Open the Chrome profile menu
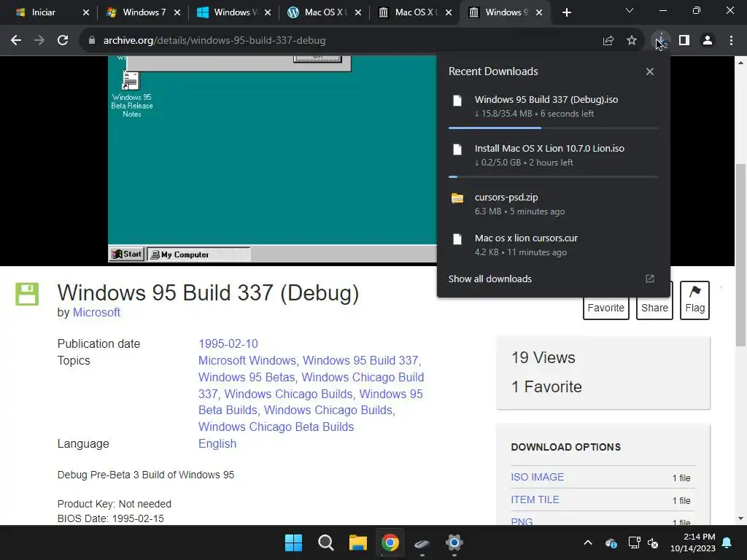Image resolution: width=747 pixels, height=560 pixels. (708, 41)
